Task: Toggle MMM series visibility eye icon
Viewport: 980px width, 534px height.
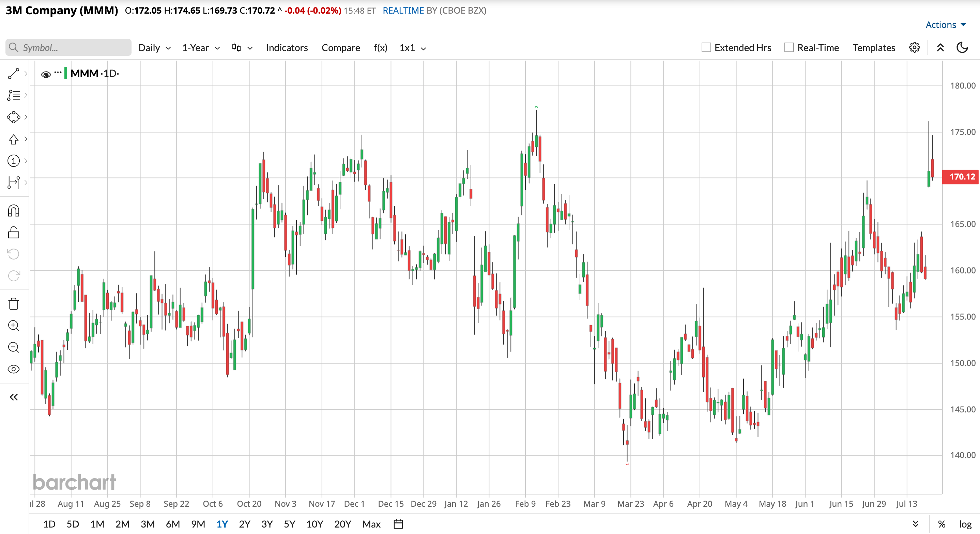Action: [x=46, y=74]
